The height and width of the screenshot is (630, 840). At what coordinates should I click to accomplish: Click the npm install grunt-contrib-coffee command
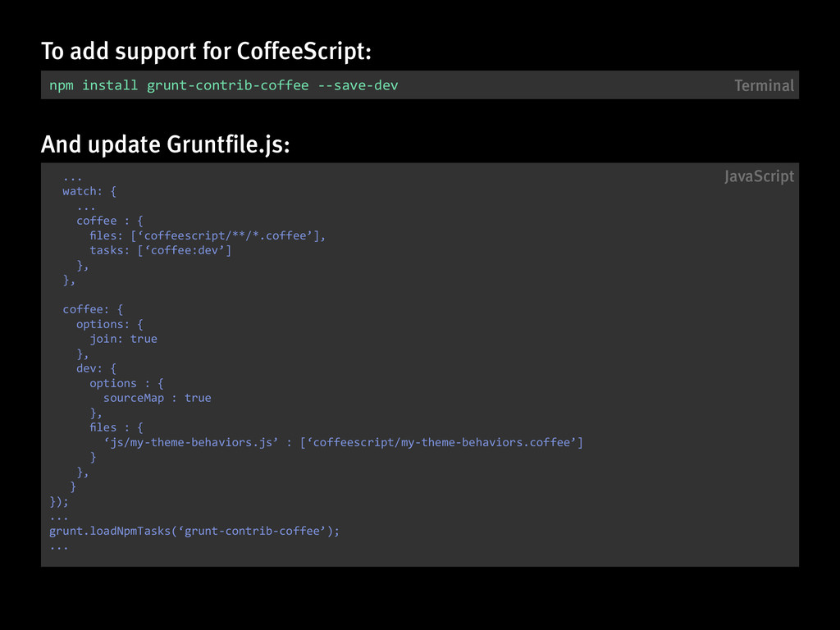(223, 85)
